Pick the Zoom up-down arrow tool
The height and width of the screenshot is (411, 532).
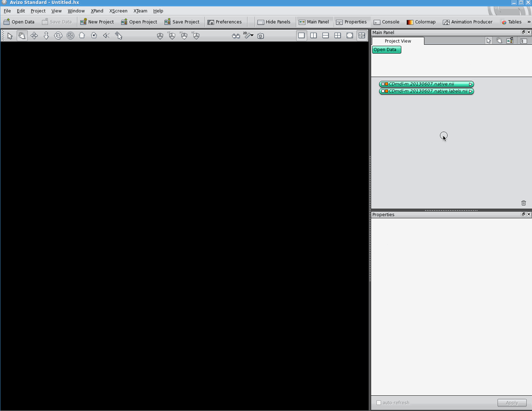(x=46, y=36)
